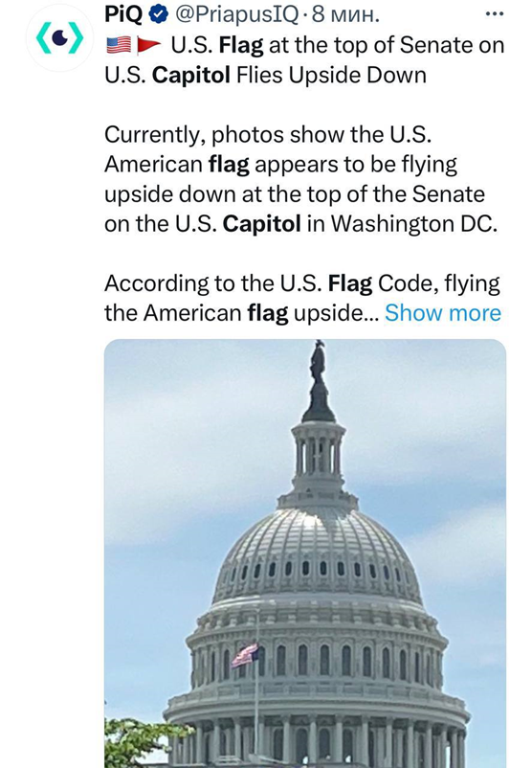
Task: Click the statue atop the dome in photo
Action: click(318, 362)
